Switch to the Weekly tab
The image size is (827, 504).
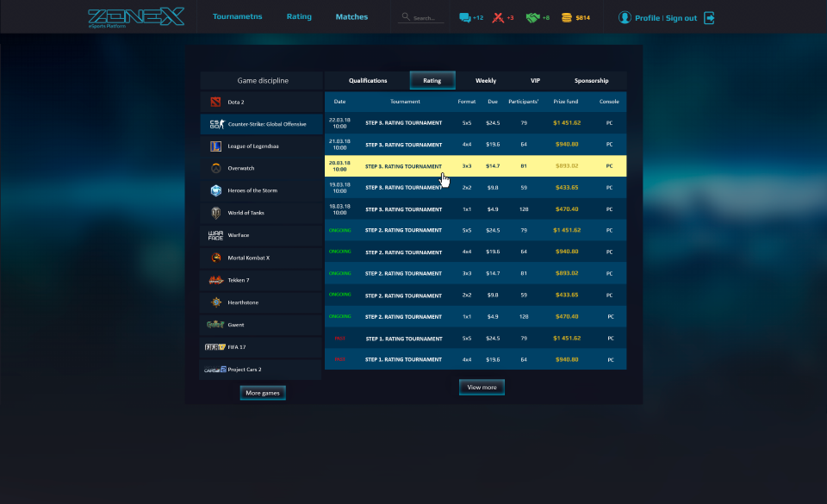486,81
